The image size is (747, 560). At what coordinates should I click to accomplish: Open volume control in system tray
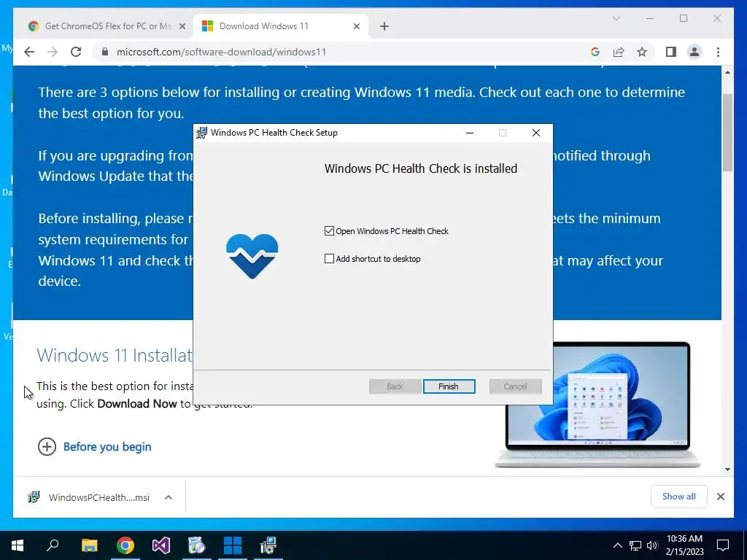tap(652, 545)
